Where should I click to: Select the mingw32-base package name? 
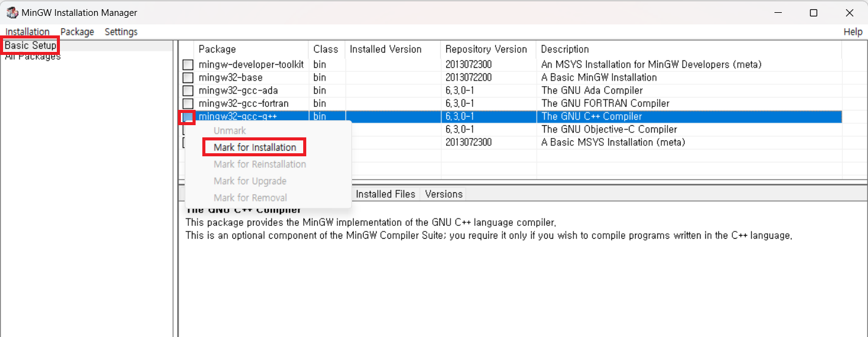pyautogui.click(x=230, y=78)
